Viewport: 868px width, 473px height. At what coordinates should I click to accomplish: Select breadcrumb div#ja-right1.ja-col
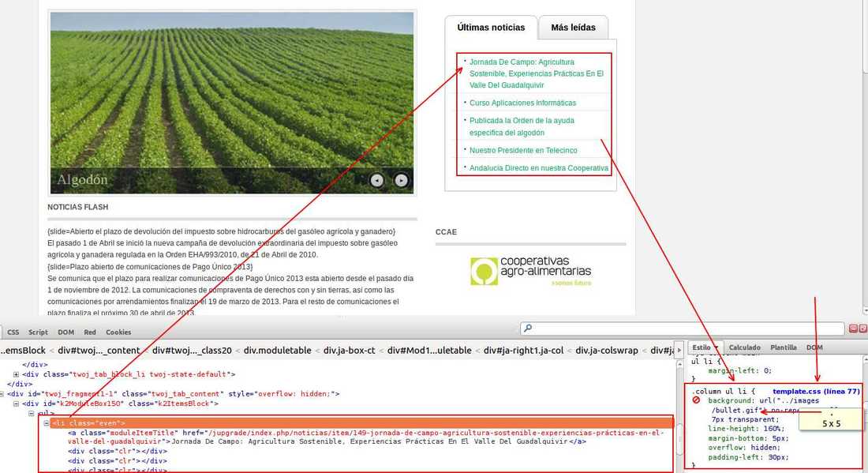pyautogui.click(x=523, y=350)
